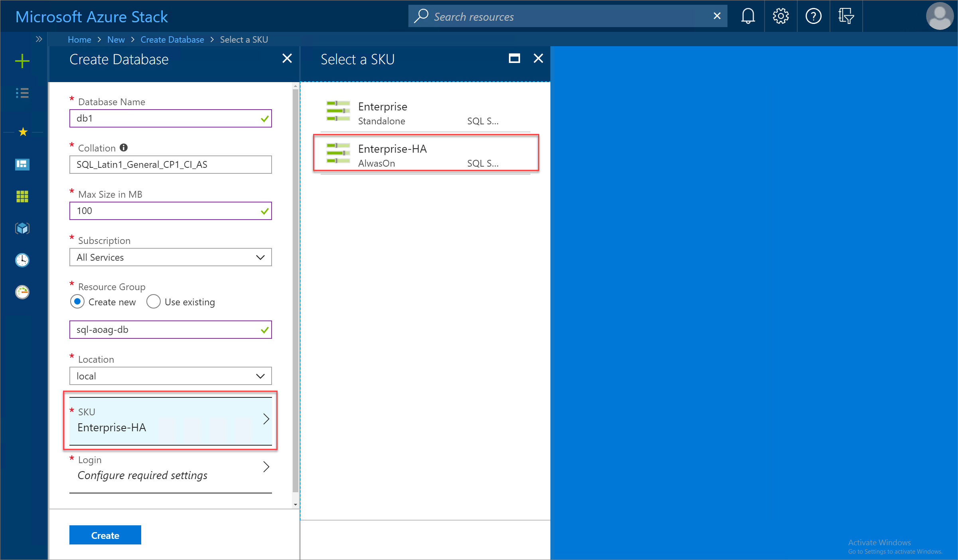Select the Use existing resource group option
Screen dimensions: 958x560
click(153, 302)
